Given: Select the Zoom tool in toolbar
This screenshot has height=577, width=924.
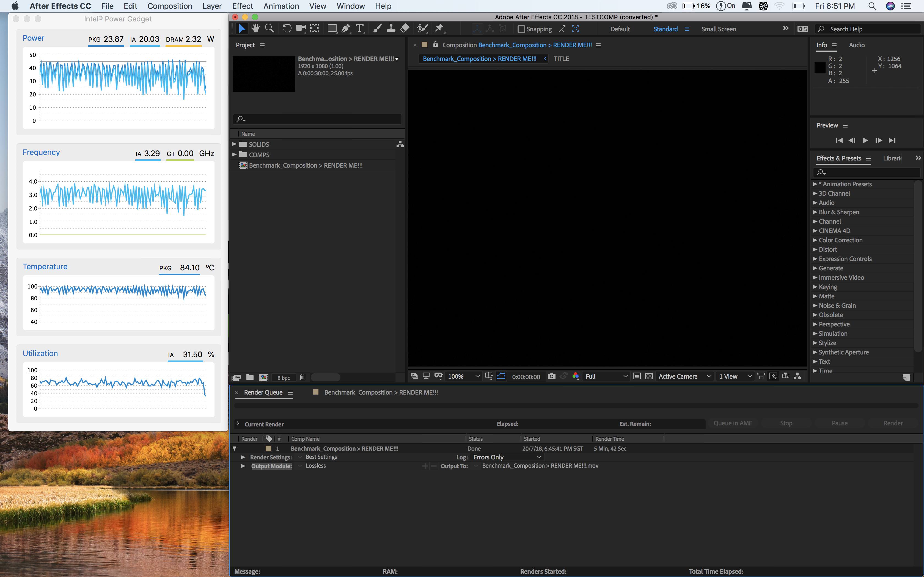Looking at the screenshot, I should pyautogui.click(x=269, y=28).
